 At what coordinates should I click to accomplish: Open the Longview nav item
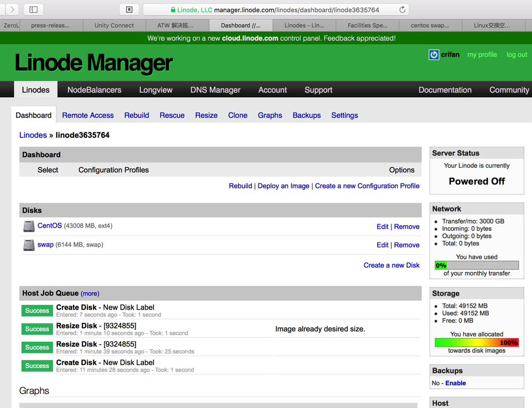[156, 90]
